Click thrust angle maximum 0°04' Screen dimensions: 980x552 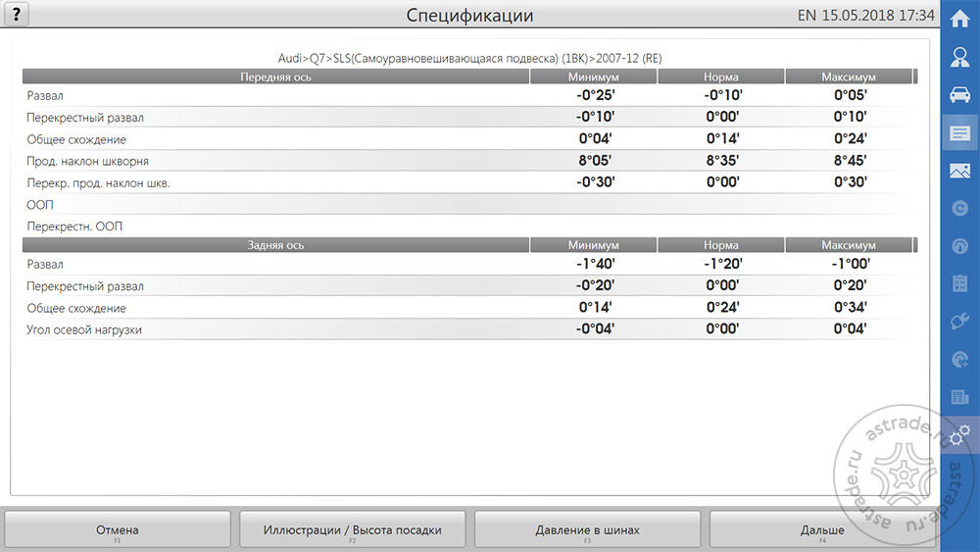pyautogui.click(x=850, y=328)
